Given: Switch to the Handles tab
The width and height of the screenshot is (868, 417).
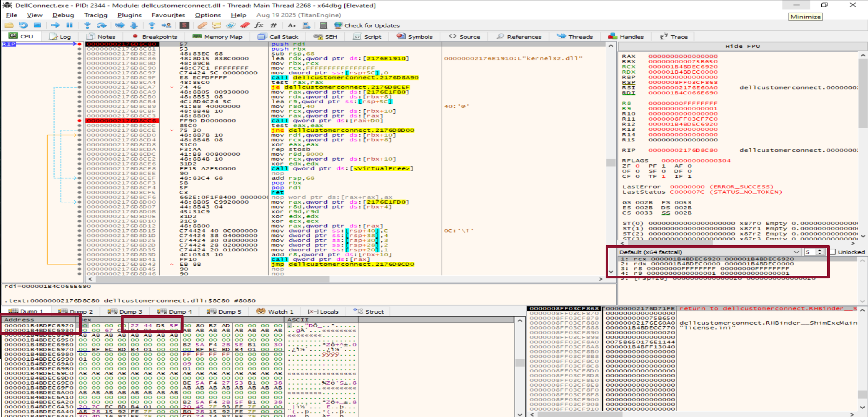Looking at the screenshot, I should point(626,37).
